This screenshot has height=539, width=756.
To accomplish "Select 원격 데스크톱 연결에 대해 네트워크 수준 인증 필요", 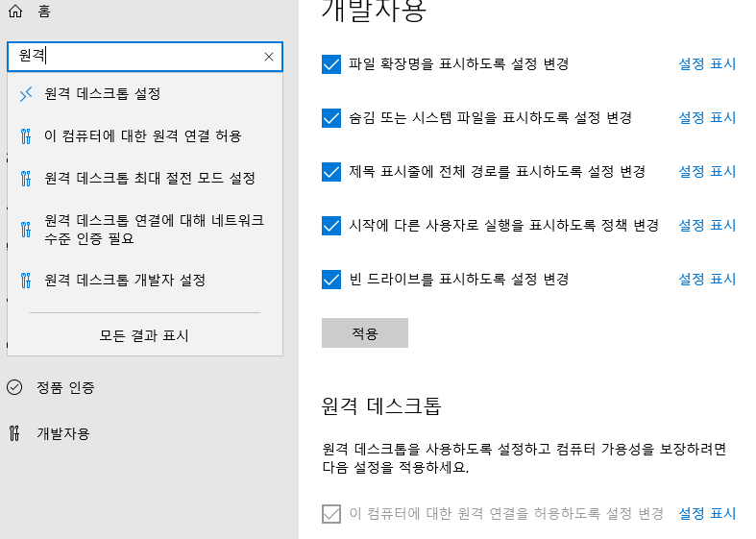I will [x=145, y=229].
